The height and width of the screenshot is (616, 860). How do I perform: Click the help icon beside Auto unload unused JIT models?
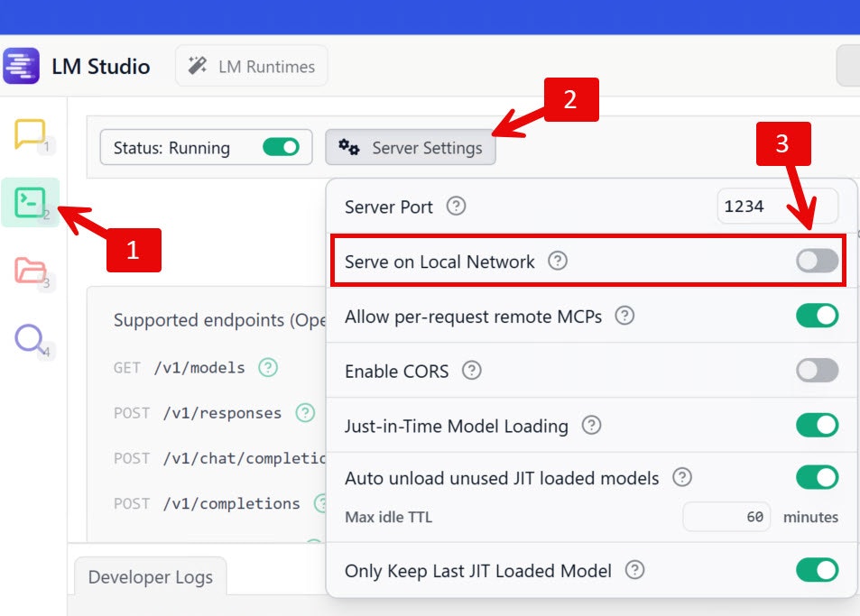[x=682, y=477]
